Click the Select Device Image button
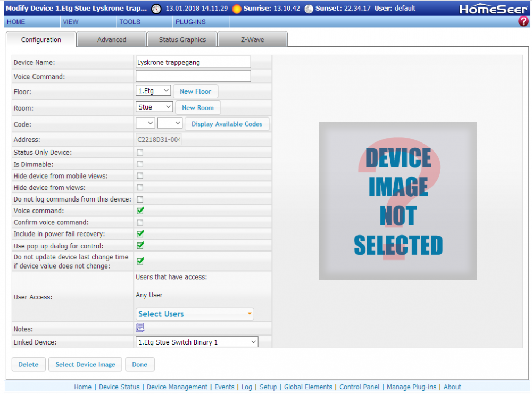Image resolution: width=532 pixels, height=394 pixels. tap(85, 364)
